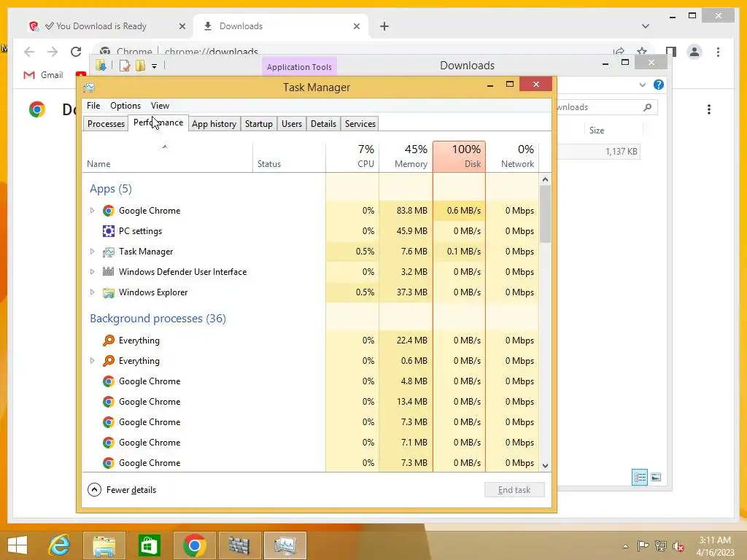Bookmark this page with the star icon
The width and height of the screenshot is (747, 560).
pos(642,50)
